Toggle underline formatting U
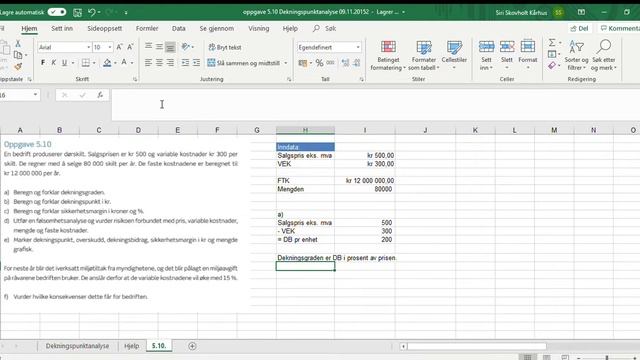Screen dimensions: 640x360 64,62
